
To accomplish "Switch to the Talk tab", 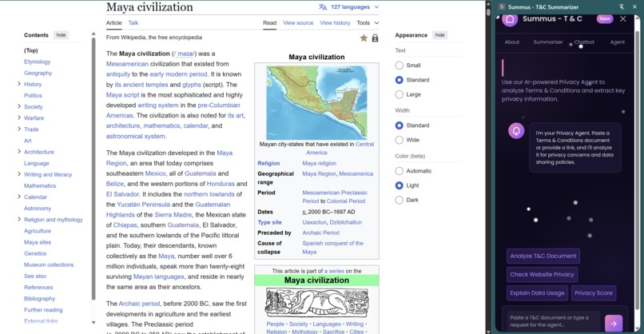I will pyautogui.click(x=133, y=23).
